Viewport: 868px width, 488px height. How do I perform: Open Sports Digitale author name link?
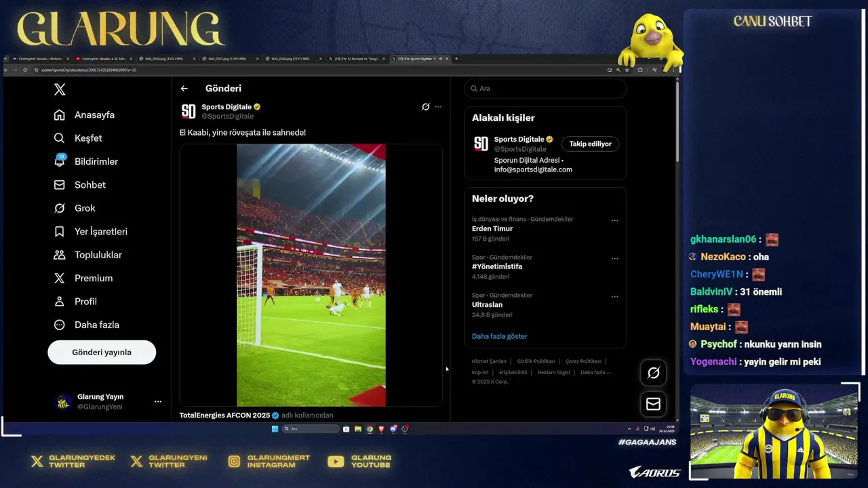click(226, 107)
